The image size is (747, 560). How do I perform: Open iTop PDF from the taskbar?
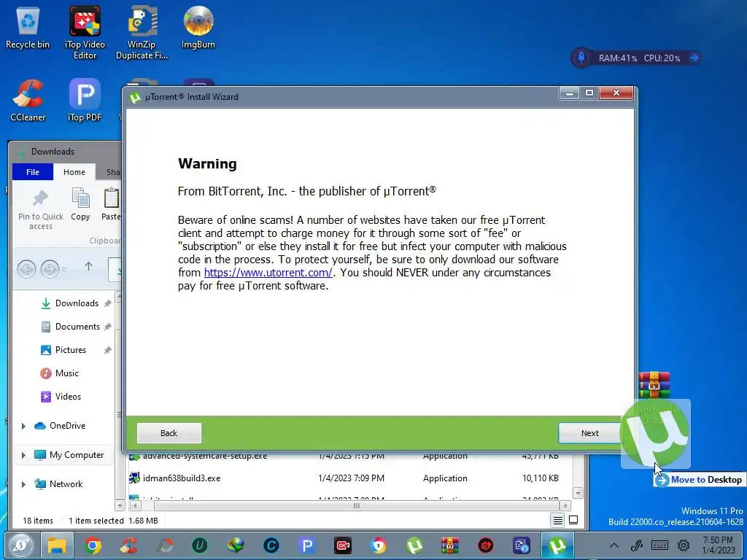coord(307,545)
